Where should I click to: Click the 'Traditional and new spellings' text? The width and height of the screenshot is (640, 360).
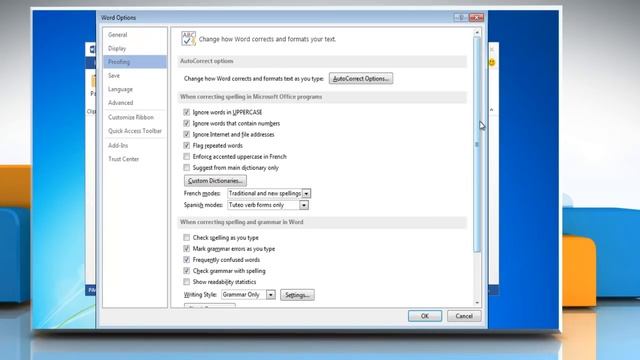(265, 193)
